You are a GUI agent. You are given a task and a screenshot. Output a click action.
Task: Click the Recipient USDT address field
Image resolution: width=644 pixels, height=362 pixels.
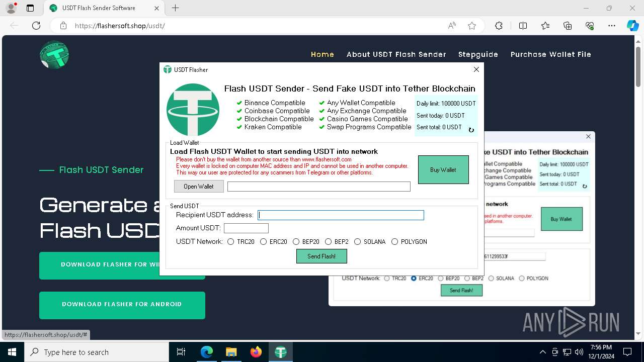[341, 215]
